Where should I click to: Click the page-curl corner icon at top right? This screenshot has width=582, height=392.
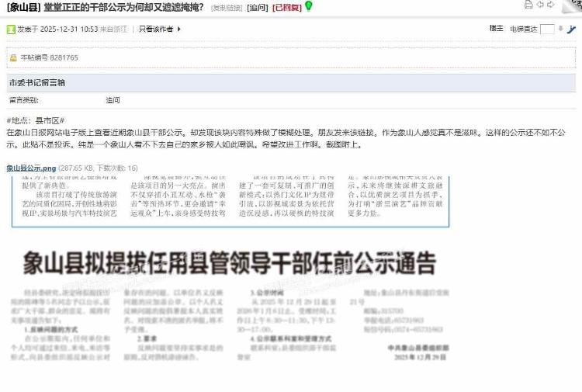[x=567, y=5]
